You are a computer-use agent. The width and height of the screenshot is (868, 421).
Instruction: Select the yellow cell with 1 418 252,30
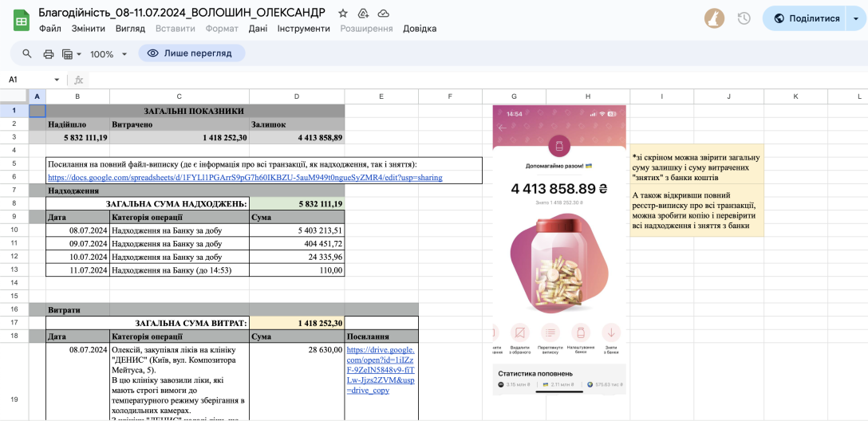[296, 323]
